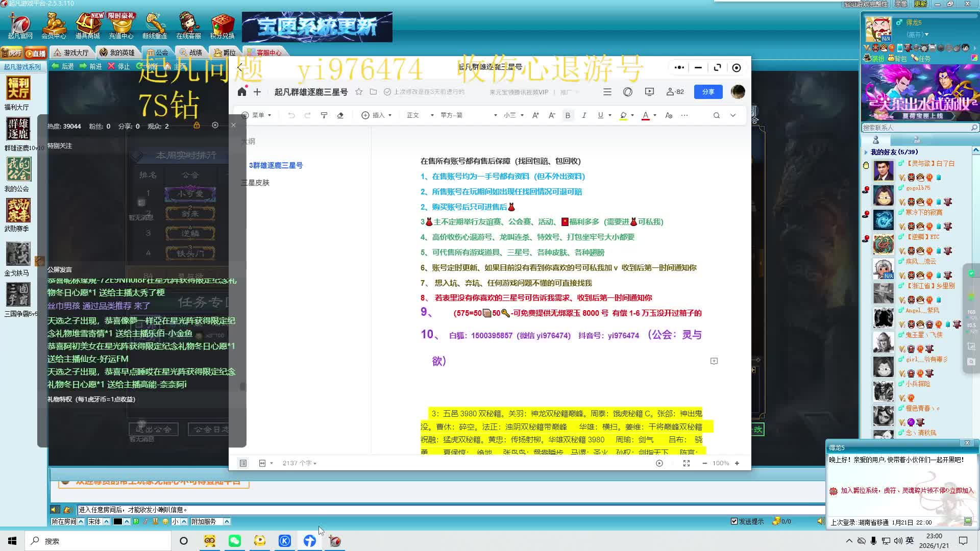
Task: Open the document search magnifier
Action: (717, 115)
